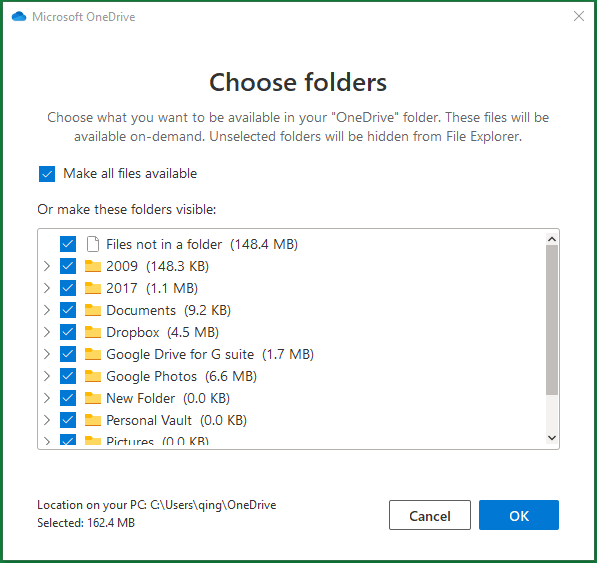Click the 2017 folder icon
Viewport: 597px width, 563px height.
(x=93, y=288)
